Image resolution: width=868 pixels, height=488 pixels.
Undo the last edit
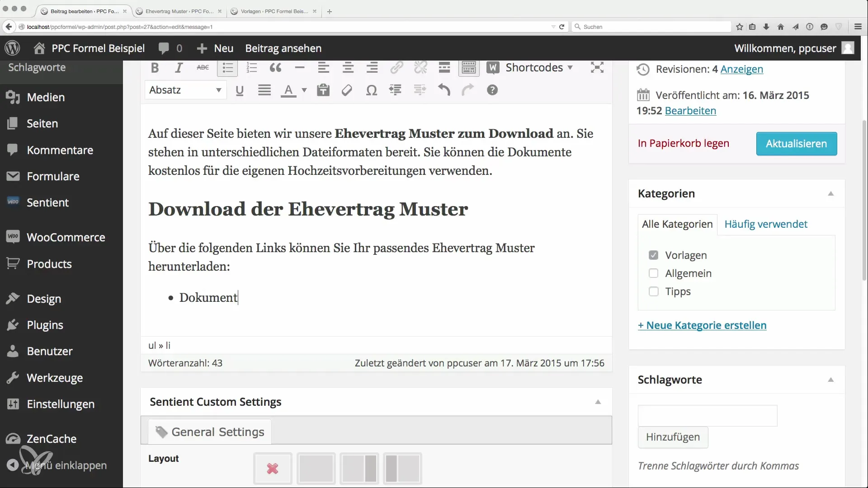[444, 90]
